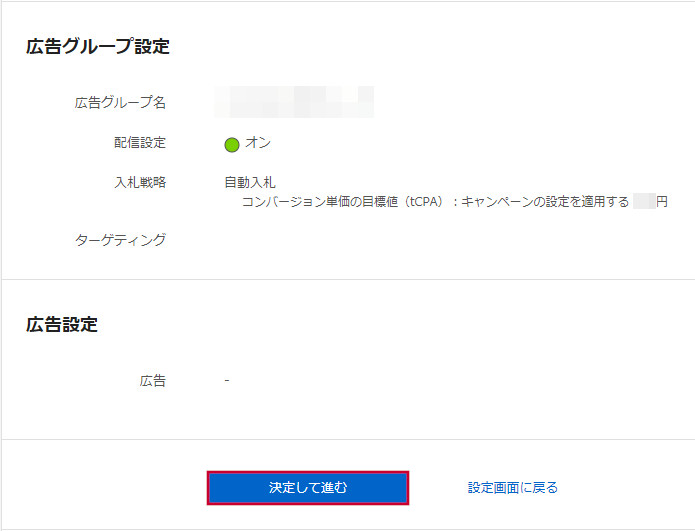This screenshot has height=531, width=695.
Task: Select the 自動入札 value text
Action: pyautogui.click(x=250, y=183)
